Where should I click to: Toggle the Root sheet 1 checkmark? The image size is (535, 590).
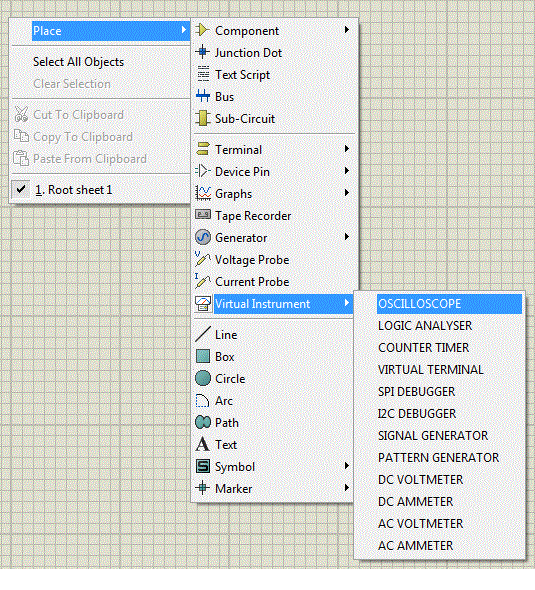click(x=21, y=189)
